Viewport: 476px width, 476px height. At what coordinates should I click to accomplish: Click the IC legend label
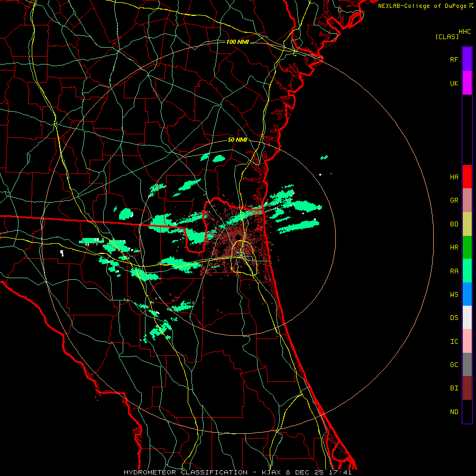[454, 342]
